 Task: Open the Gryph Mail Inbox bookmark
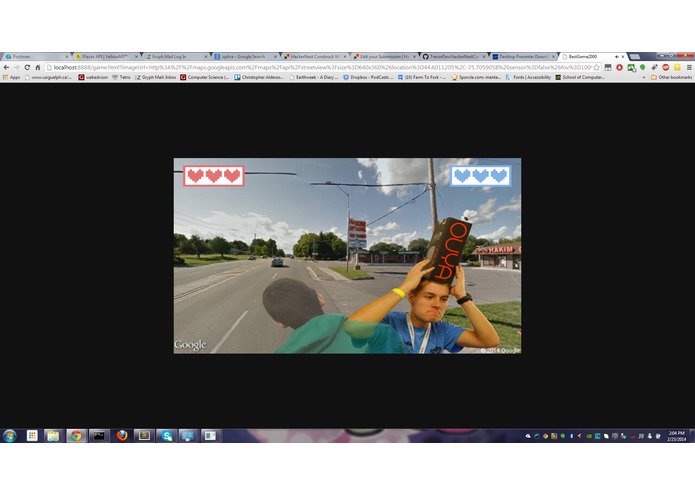tap(156, 77)
